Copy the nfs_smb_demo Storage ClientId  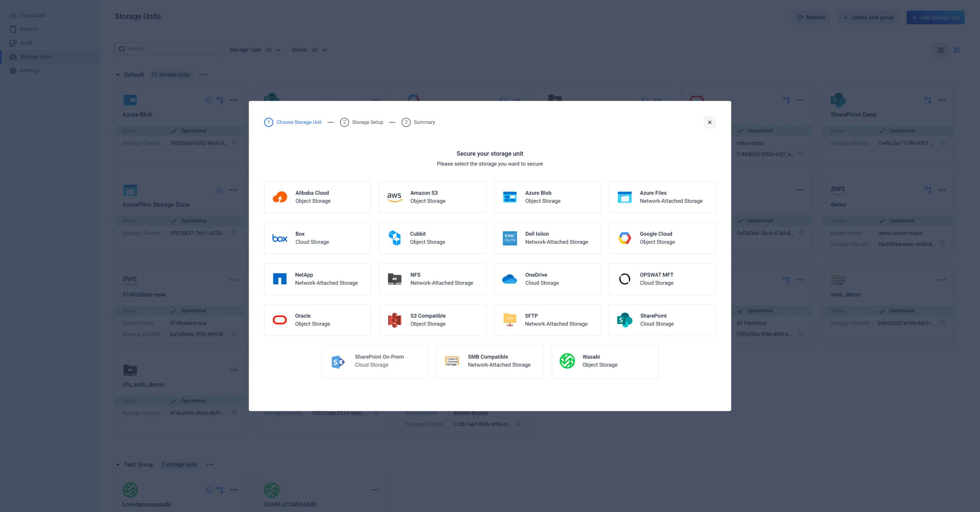coord(234,413)
